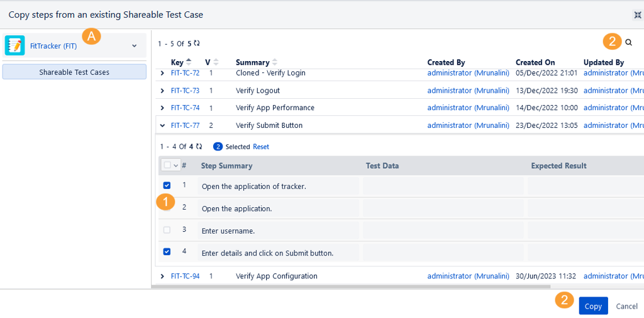The height and width of the screenshot is (318, 644).
Task: Click the Expected Result column header
Action: pos(558,166)
